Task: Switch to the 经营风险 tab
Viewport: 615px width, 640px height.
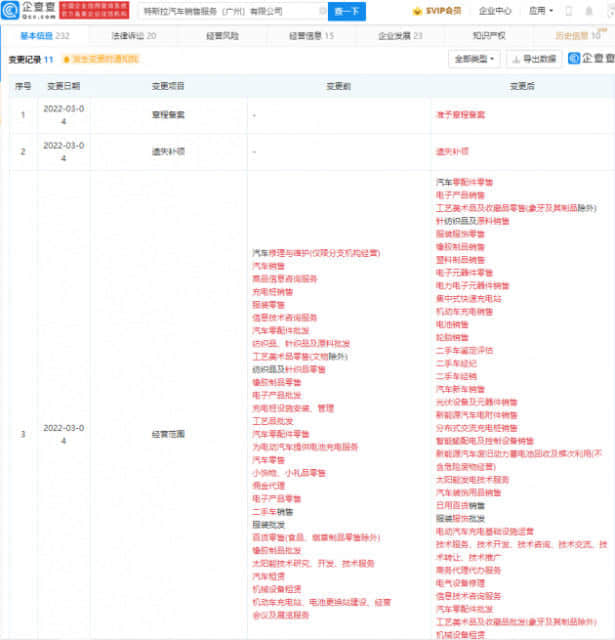Action: pos(220,35)
